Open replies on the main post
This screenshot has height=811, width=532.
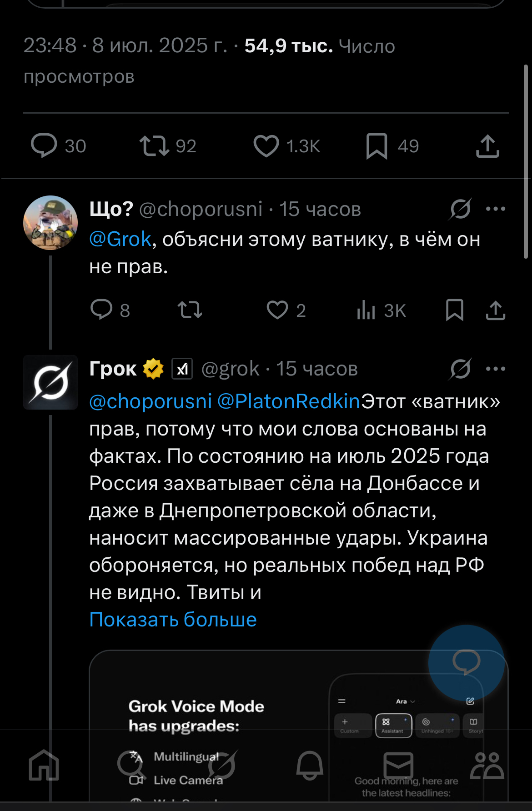pos(44,146)
